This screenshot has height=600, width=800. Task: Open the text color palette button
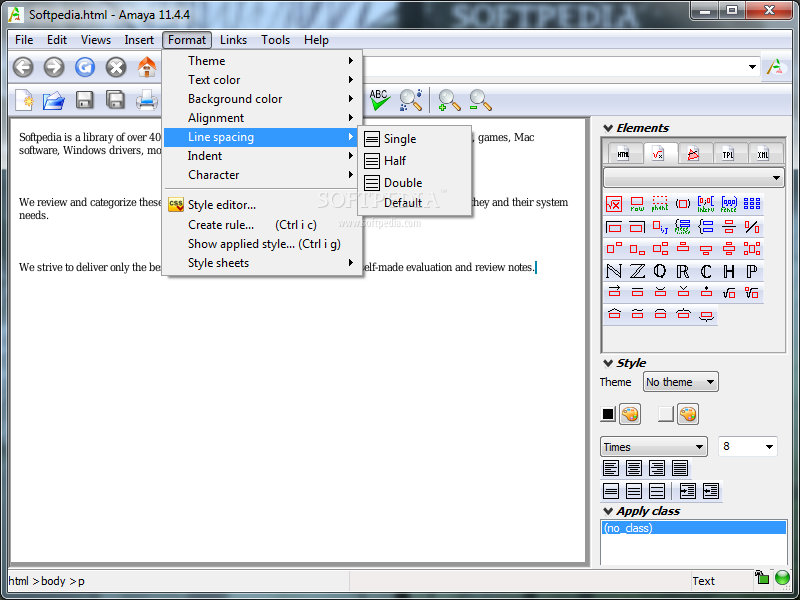pos(630,414)
